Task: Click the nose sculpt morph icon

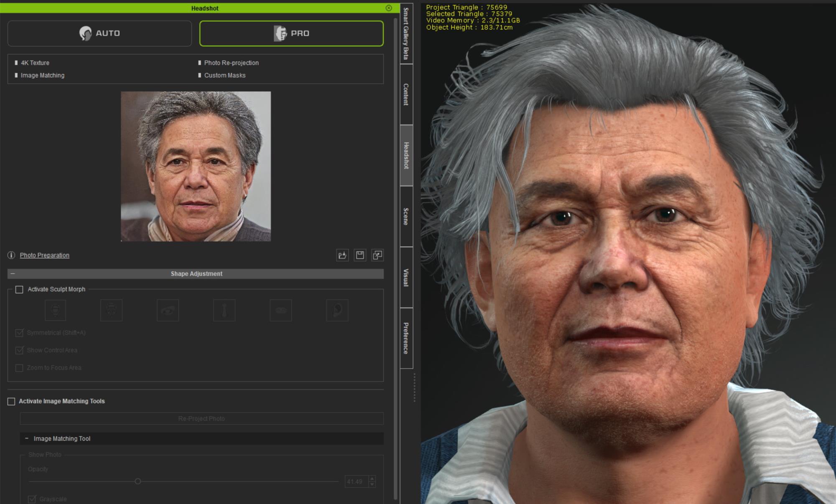Action: [224, 310]
